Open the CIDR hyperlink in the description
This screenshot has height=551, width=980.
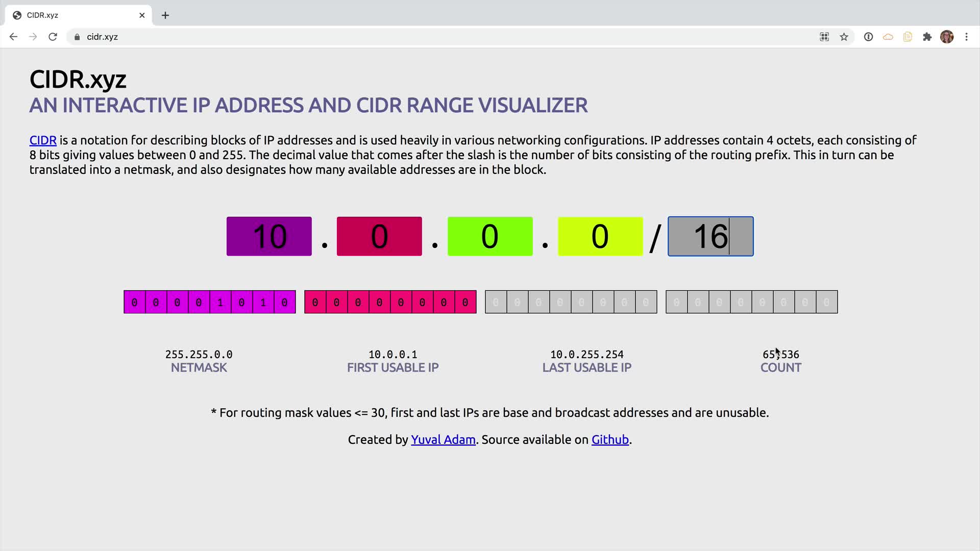click(43, 140)
